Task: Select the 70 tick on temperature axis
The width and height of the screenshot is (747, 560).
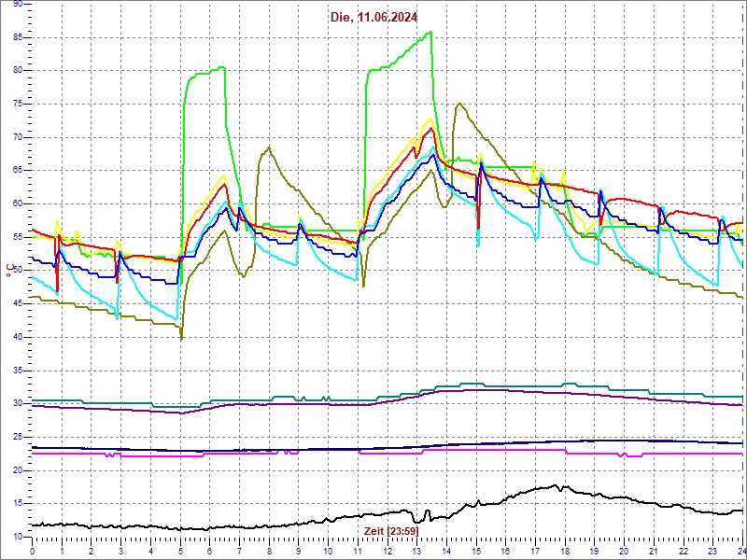Action: click(x=17, y=137)
